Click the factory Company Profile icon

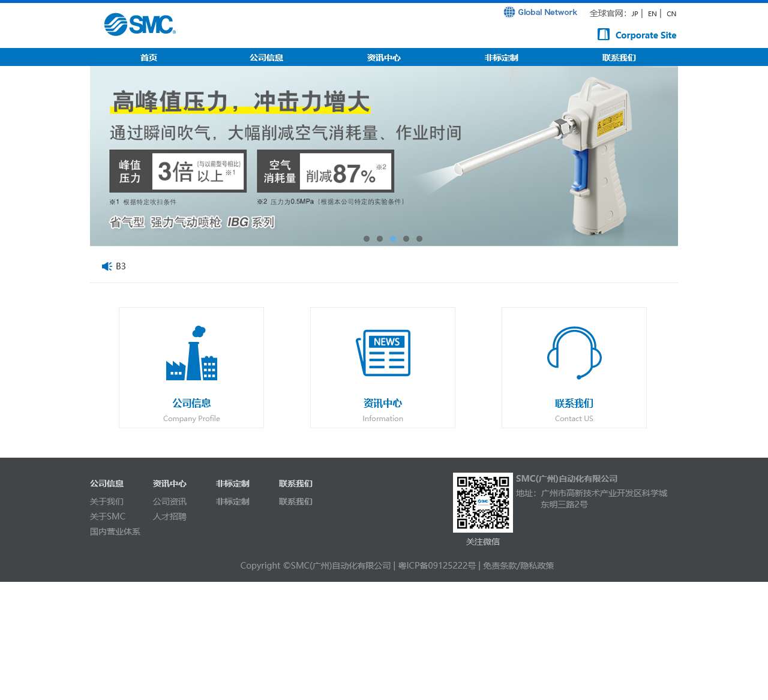point(191,353)
